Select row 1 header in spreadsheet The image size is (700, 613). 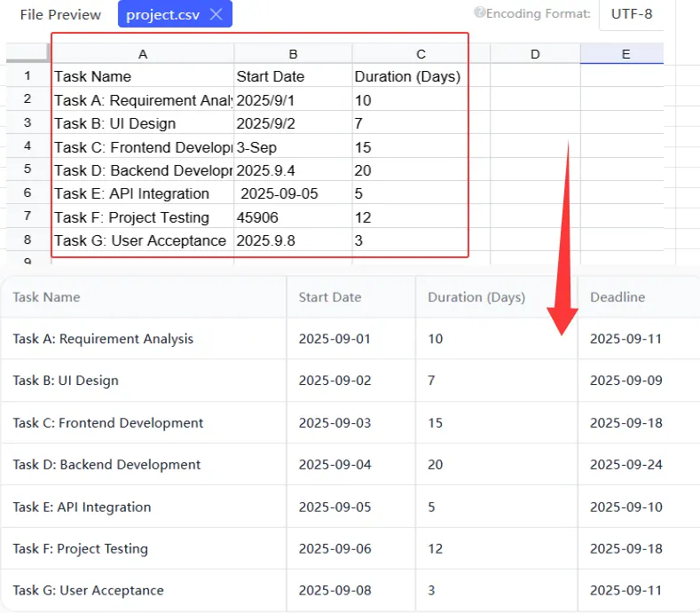[28, 76]
